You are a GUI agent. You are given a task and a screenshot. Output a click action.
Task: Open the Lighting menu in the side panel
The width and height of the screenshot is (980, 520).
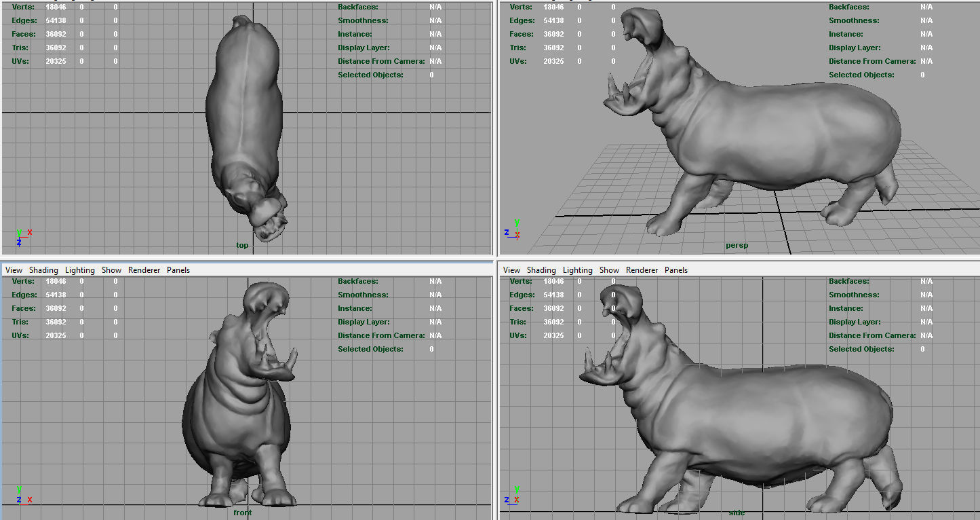click(578, 270)
